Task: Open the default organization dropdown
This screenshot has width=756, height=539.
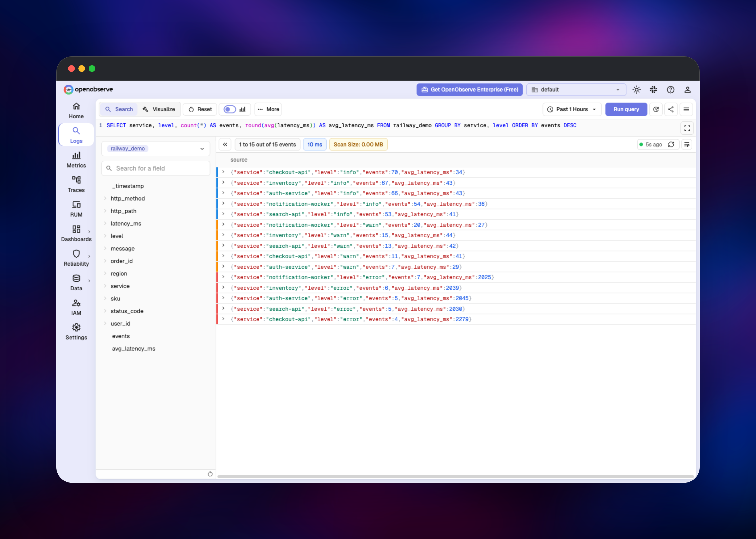Action: pyautogui.click(x=576, y=90)
